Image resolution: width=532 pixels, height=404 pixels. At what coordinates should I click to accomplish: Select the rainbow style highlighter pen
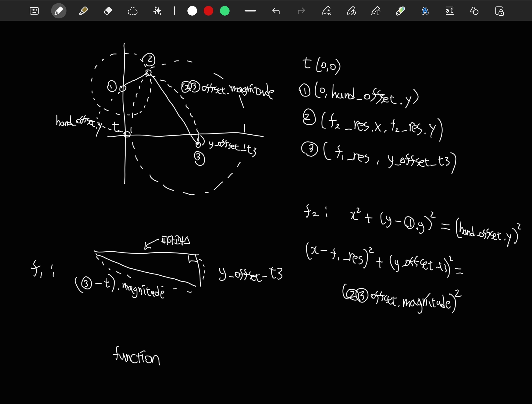pyautogui.click(x=400, y=11)
